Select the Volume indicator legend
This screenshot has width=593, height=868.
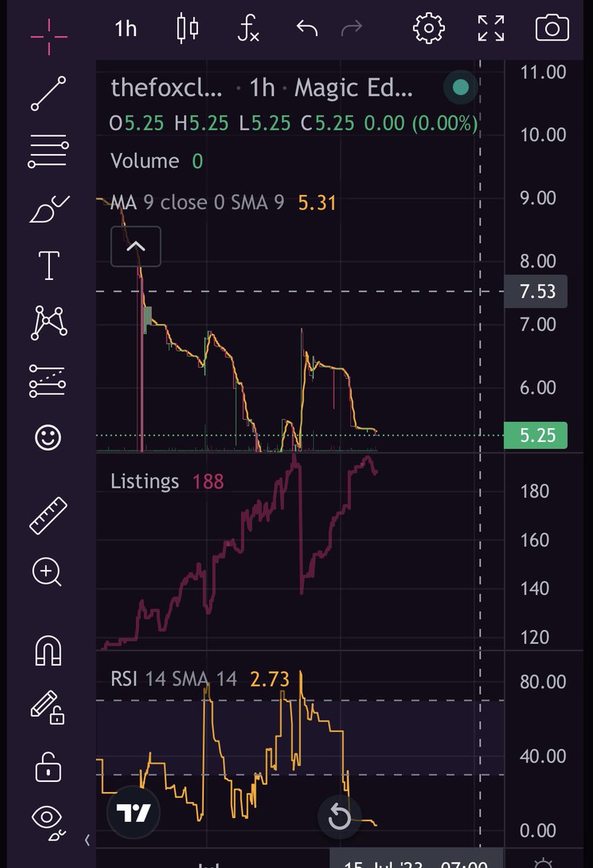(145, 161)
